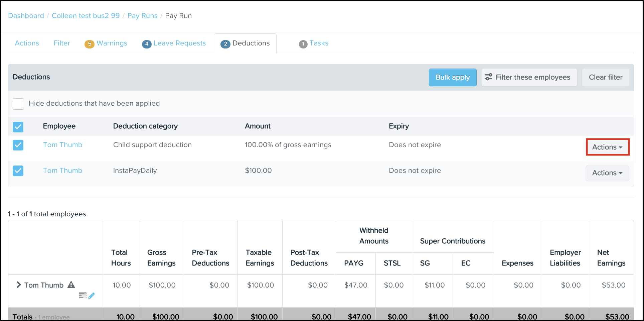The image size is (644, 321).
Task: Click the warning triangle beside Tom Thumb
Action: coord(71,285)
